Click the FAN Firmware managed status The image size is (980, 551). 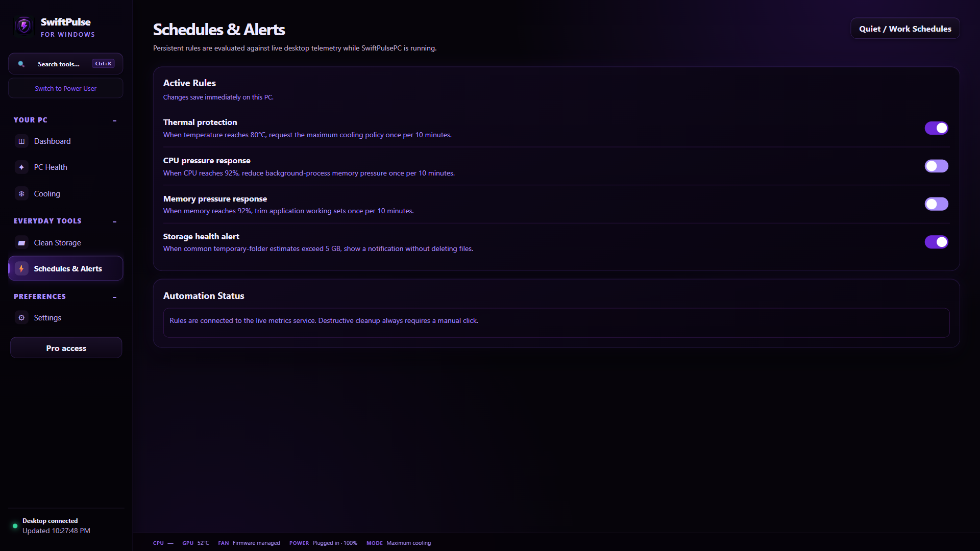pos(249,543)
